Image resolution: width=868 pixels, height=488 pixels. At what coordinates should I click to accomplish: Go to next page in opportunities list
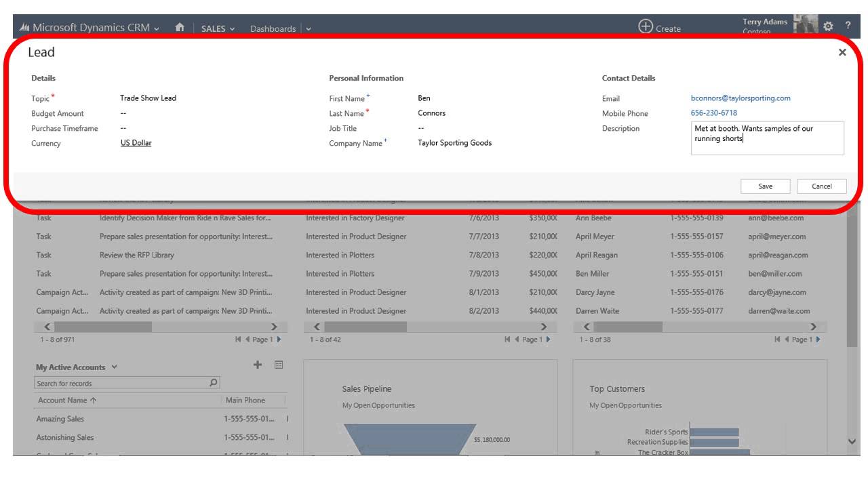pos(548,340)
